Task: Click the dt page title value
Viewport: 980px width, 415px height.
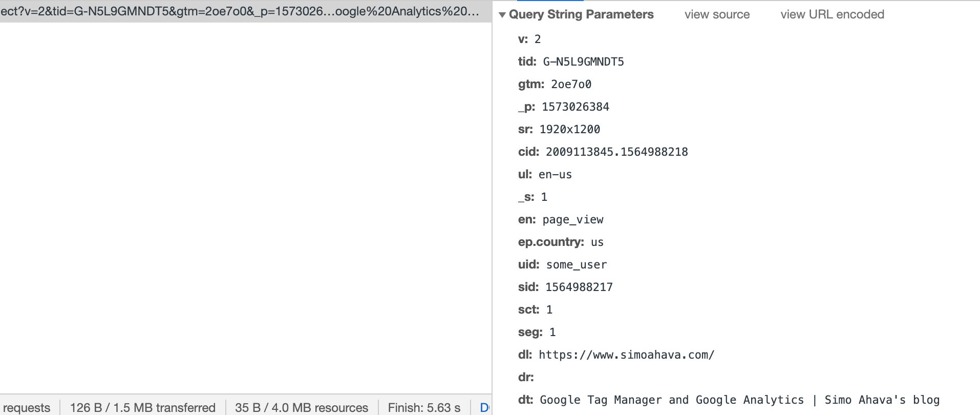Action: (739, 400)
